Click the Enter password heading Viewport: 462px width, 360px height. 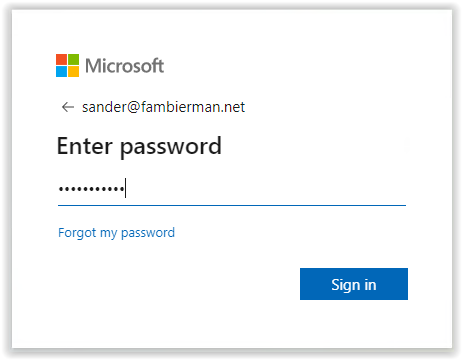(x=139, y=146)
